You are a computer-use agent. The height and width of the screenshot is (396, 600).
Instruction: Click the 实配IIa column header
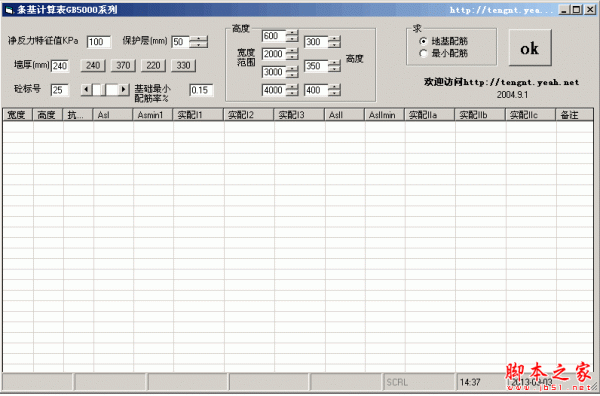point(430,115)
